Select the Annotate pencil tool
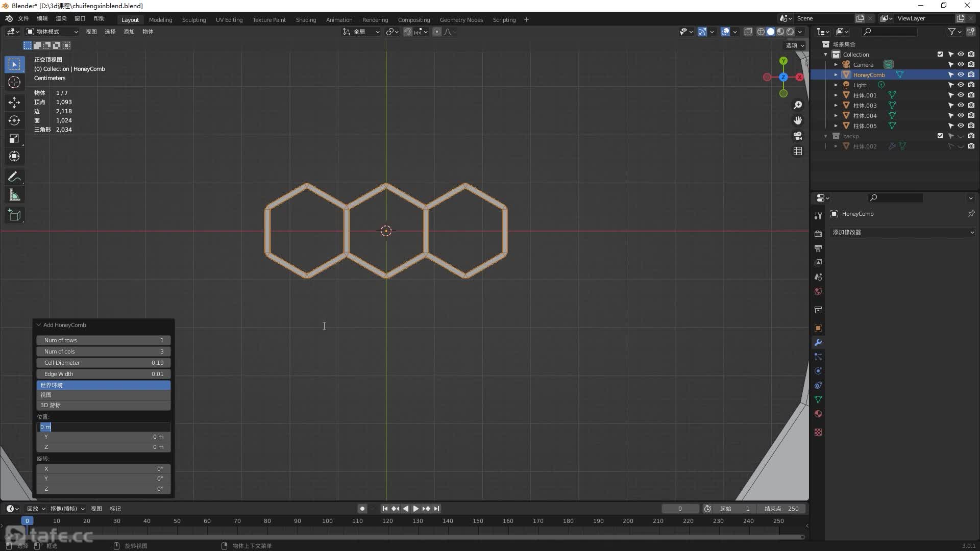 pos(14,177)
